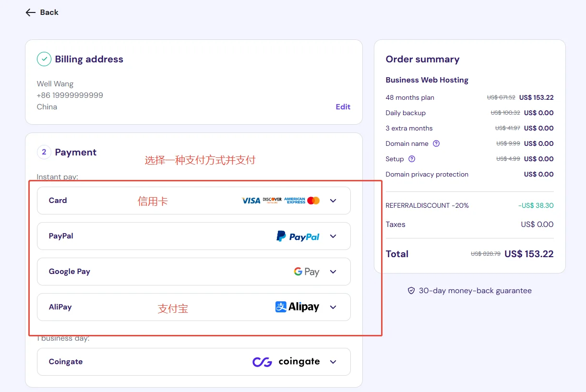
Task: Click Business Web Hosting title
Action: [427, 80]
